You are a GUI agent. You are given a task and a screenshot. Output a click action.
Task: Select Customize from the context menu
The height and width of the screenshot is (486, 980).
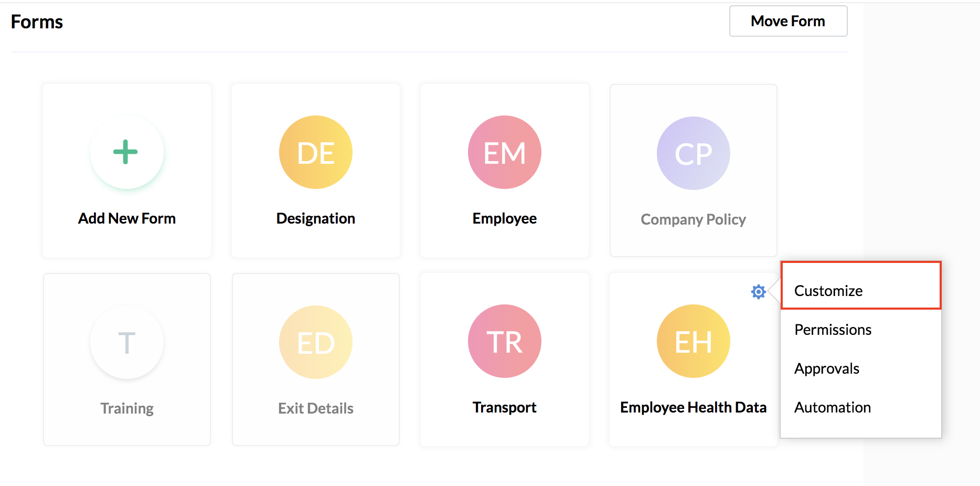tap(828, 290)
